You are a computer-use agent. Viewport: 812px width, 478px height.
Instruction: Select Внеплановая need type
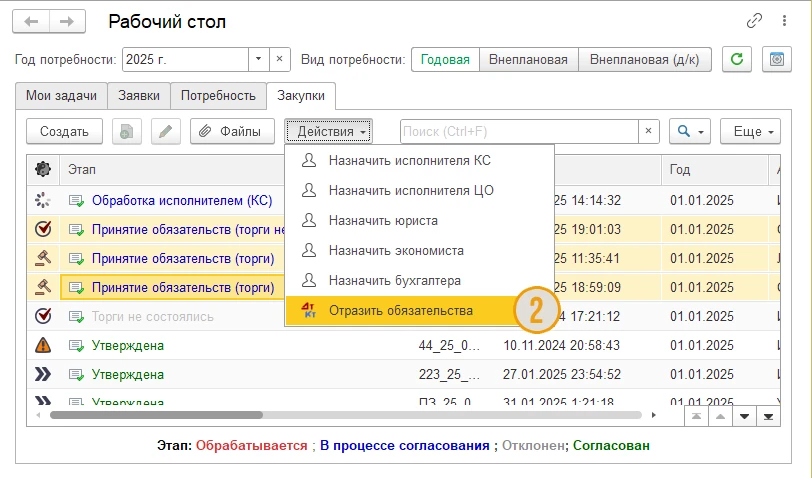(x=528, y=60)
